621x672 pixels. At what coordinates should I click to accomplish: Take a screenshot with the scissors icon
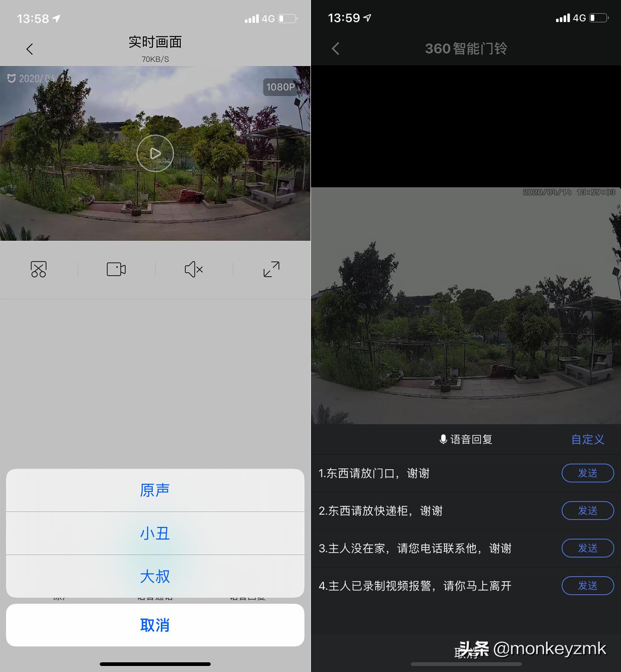tap(39, 269)
